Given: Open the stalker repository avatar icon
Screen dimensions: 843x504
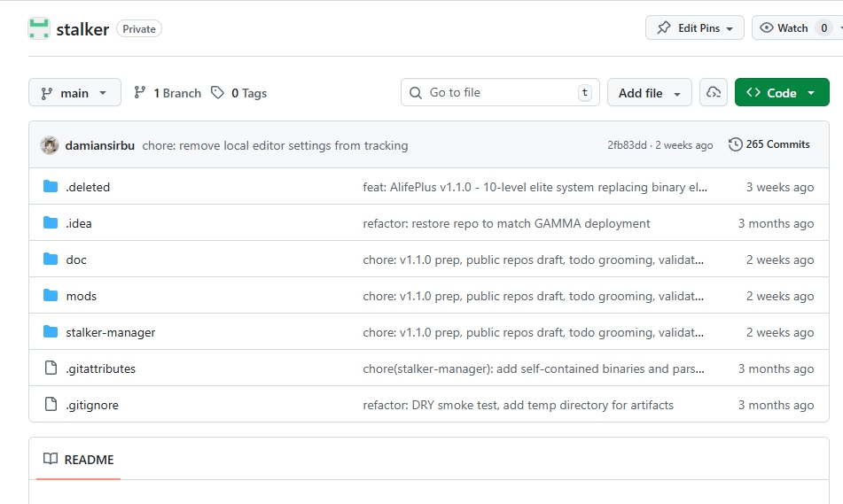Looking at the screenshot, I should [x=39, y=29].
